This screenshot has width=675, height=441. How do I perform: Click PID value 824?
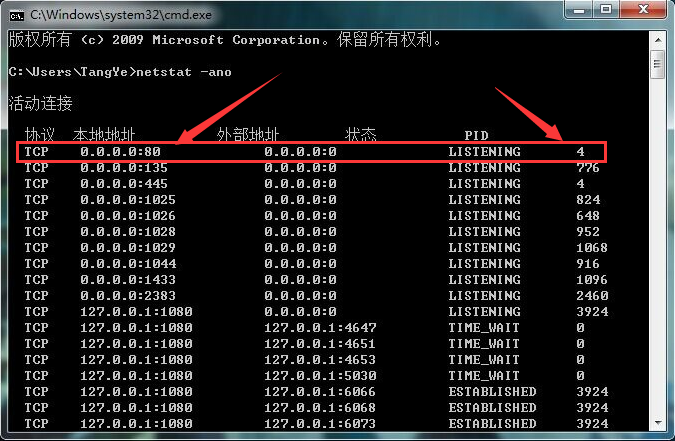(x=588, y=200)
